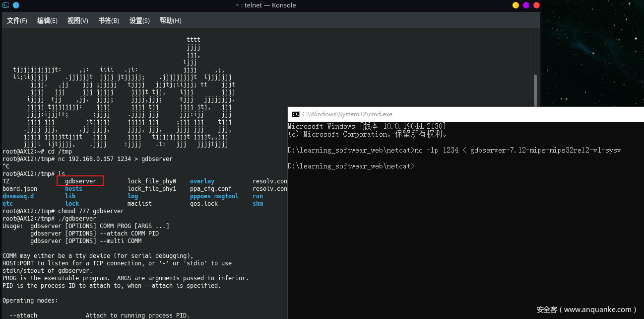The width and height of the screenshot is (644, 319).
Task: Click the Konsole app icon in title bar
Action: pos(6,5)
